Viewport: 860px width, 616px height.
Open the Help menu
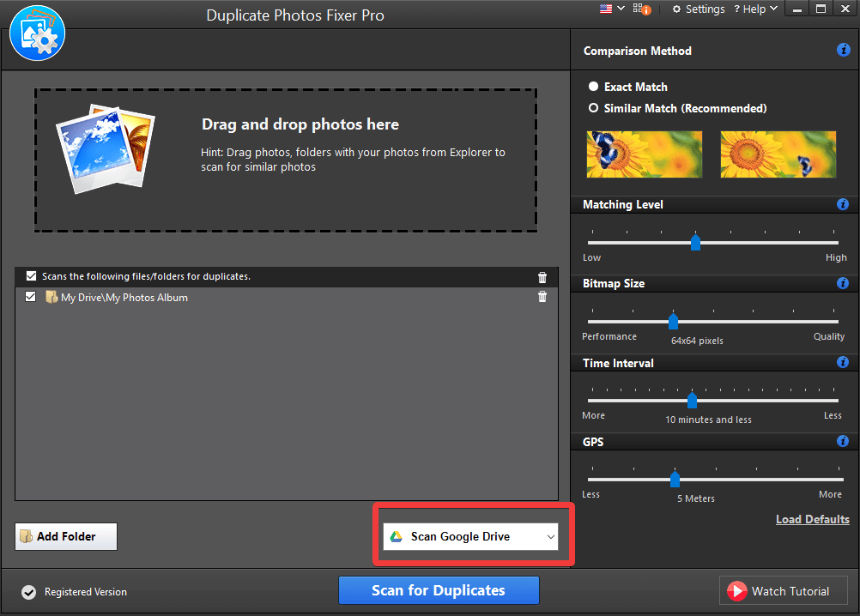(755, 9)
